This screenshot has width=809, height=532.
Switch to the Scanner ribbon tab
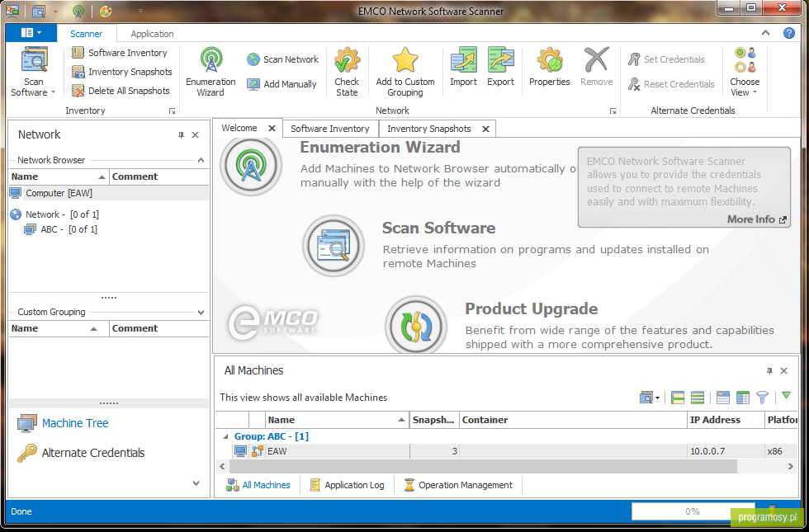click(x=86, y=34)
